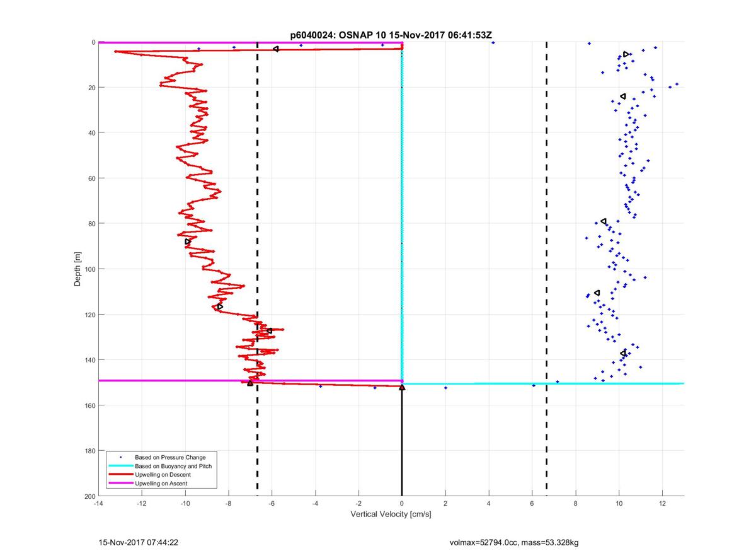The width and height of the screenshot is (756, 558).
Task: Click the right dashed vertical line
Action: point(546,269)
